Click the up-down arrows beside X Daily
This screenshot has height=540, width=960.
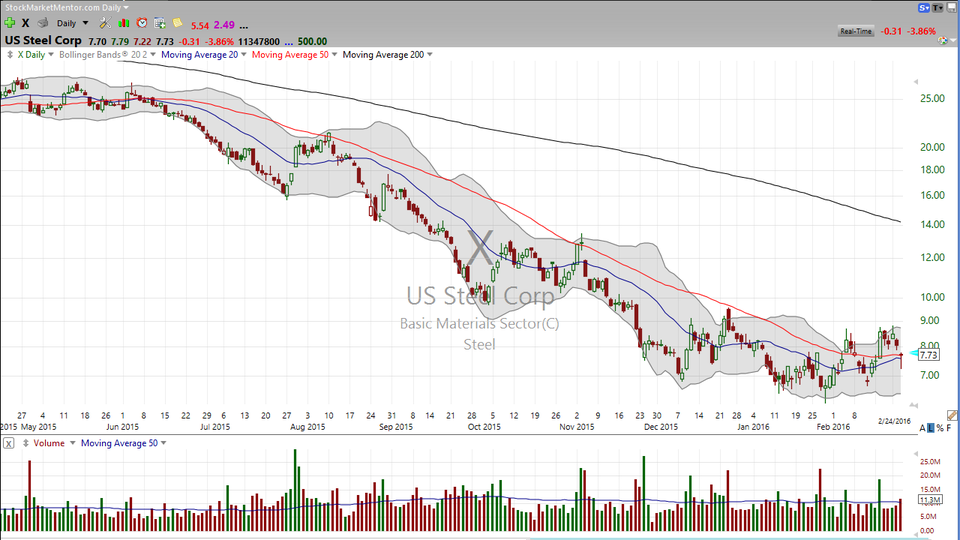point(10,54)
